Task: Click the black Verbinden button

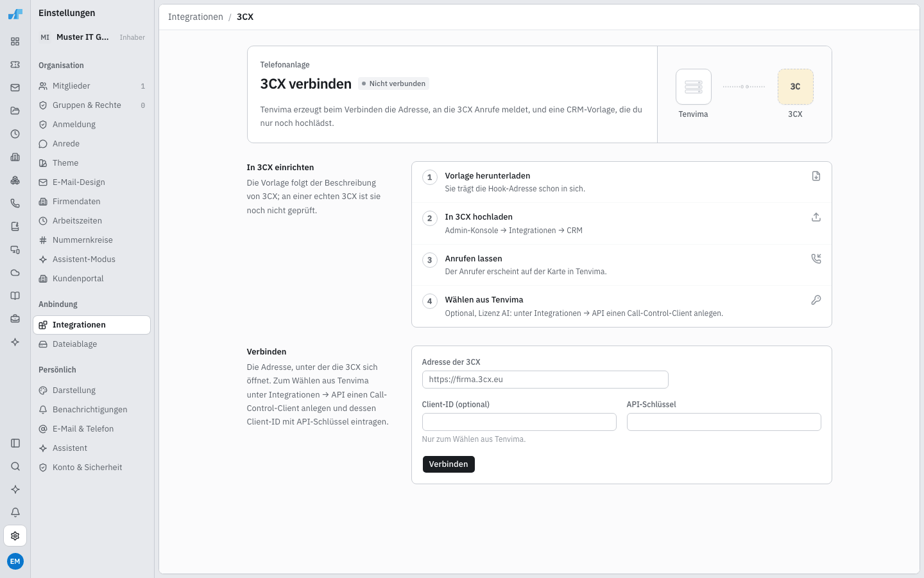Action: click(x=449, y=464)
